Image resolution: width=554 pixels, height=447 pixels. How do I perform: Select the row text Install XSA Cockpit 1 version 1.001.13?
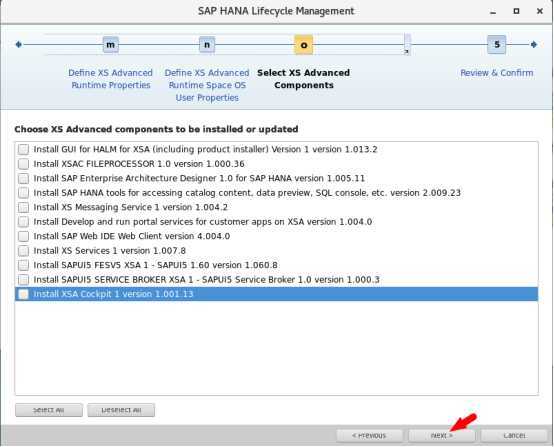pyautogui.click(x=113, y=294)
